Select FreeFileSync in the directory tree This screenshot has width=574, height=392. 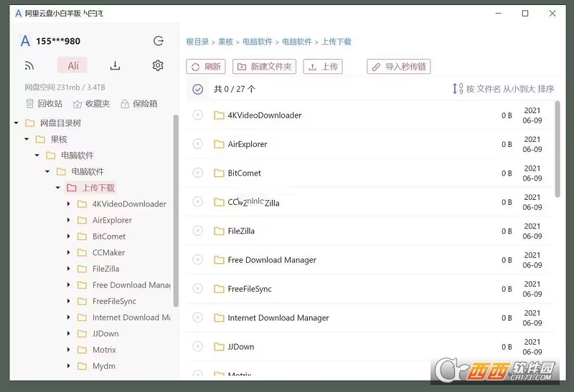click(114, 301)
